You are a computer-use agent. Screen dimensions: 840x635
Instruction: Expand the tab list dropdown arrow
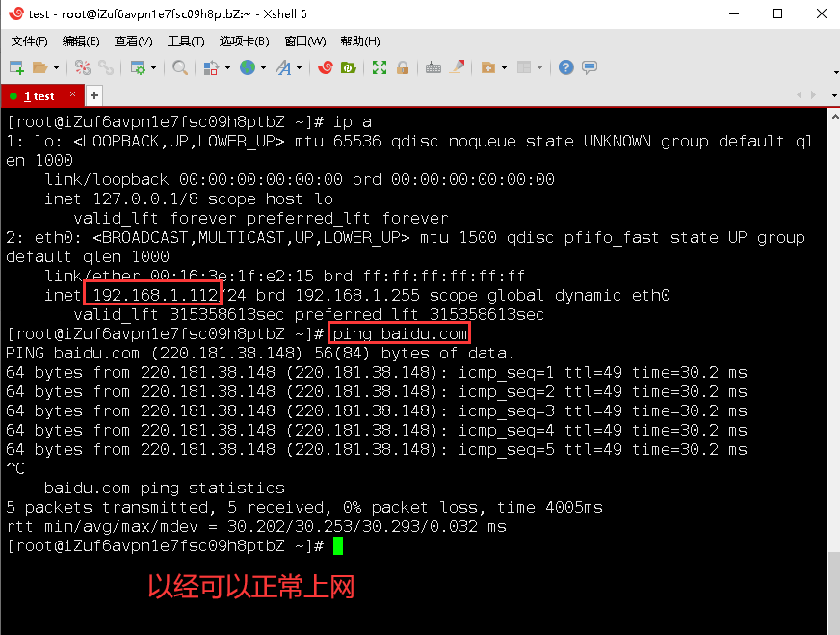click(834, 96)
